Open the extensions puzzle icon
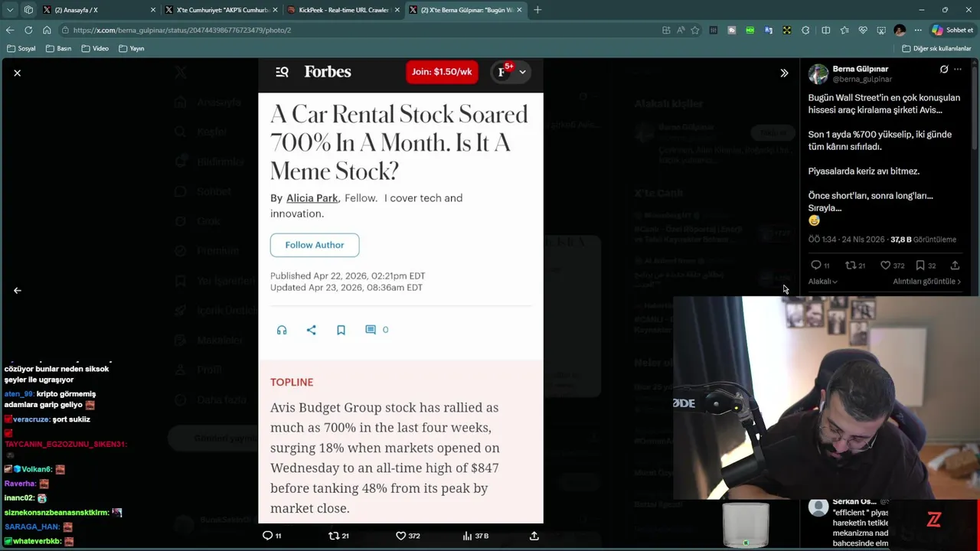980x551 pixels. tap(805, 30)
